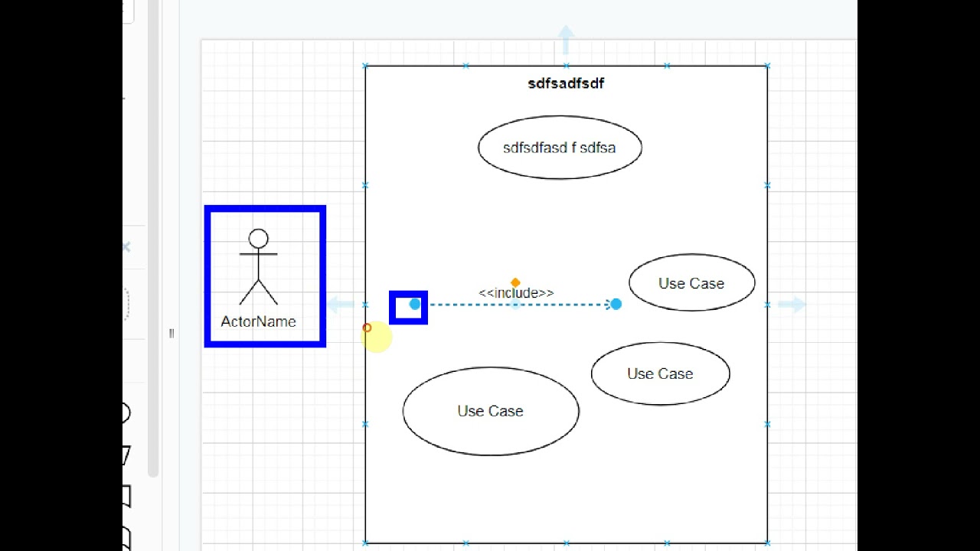
Task: Click the container title 'sdfsadfsdf'
Action: point(566,83)
